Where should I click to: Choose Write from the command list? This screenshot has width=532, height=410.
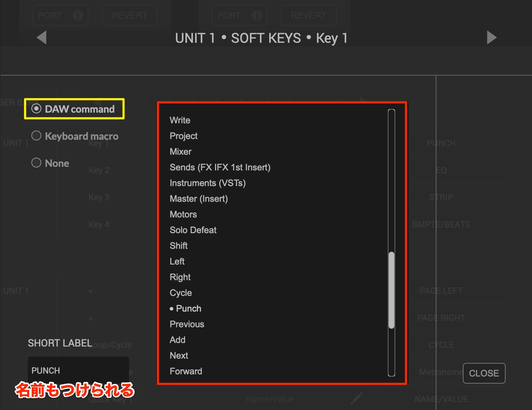tap(180, 120)
